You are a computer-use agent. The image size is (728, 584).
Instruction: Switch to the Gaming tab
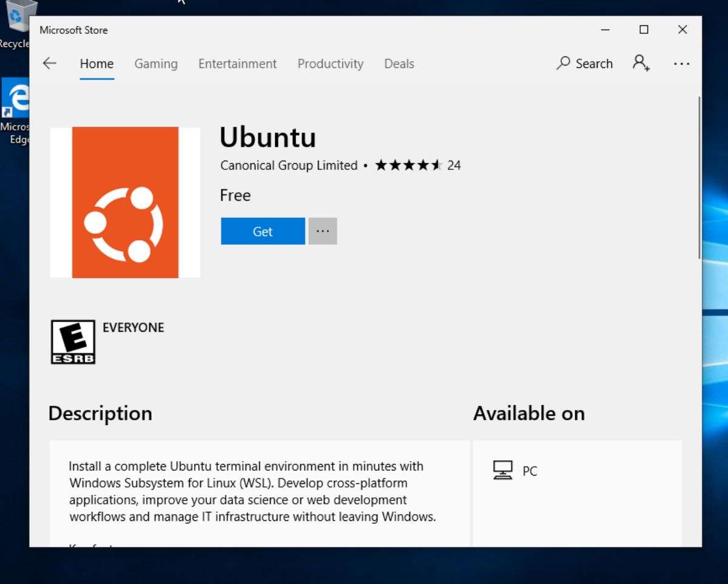[155, 64]
